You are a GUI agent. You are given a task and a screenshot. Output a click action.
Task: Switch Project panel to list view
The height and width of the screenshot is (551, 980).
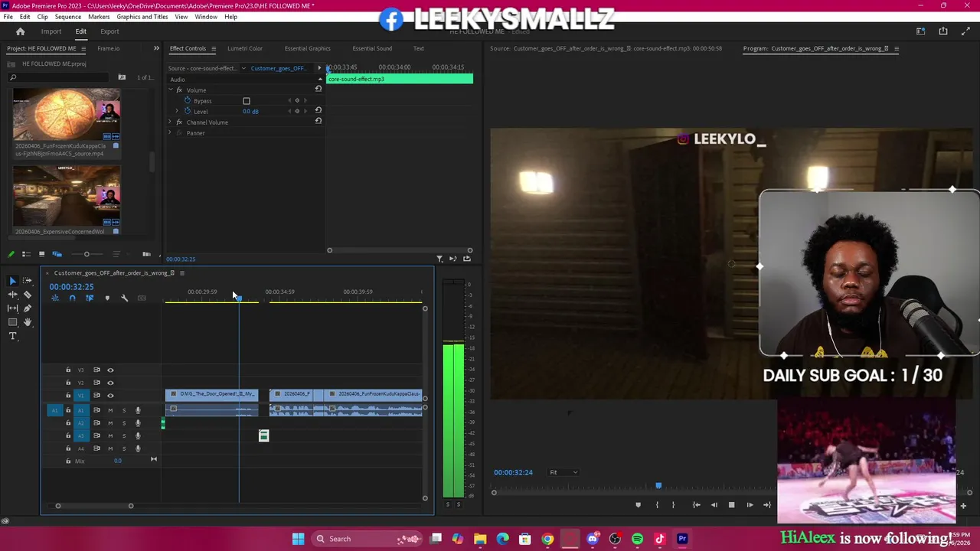26,254
